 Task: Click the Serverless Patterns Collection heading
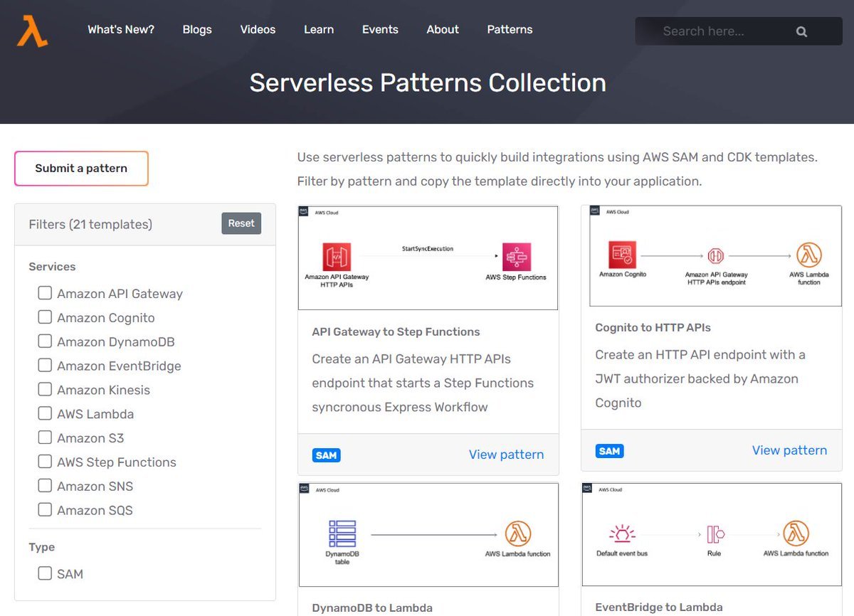coord(428,83)
